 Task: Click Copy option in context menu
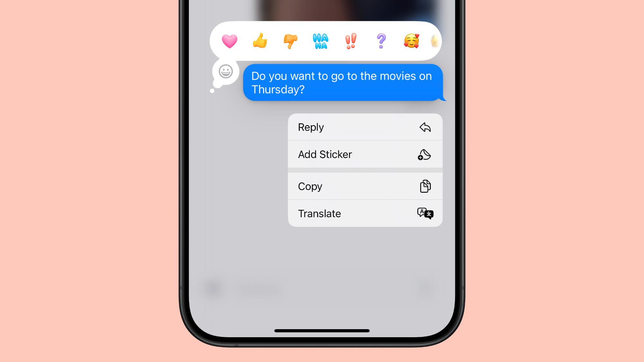click(x=365, y=186)
